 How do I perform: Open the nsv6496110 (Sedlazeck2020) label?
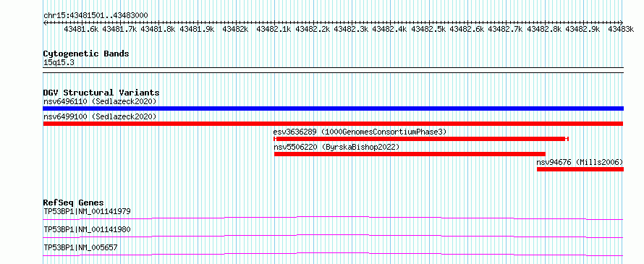click(x=100, y=101)
